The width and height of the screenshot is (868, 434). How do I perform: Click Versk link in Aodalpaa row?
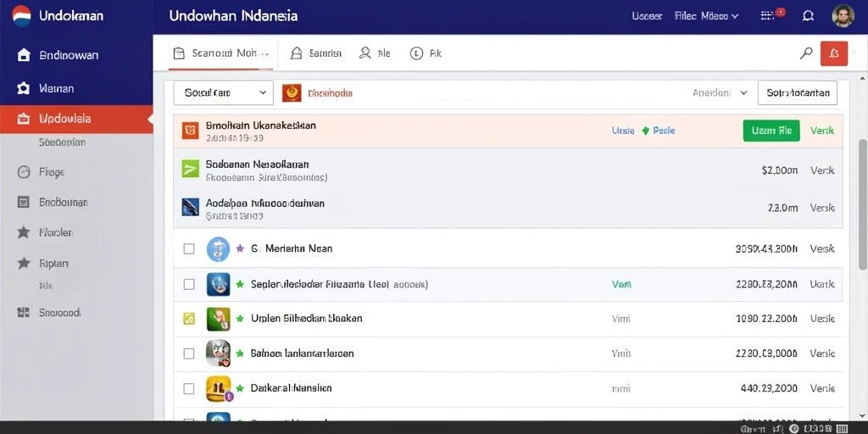tap(822, 209)
